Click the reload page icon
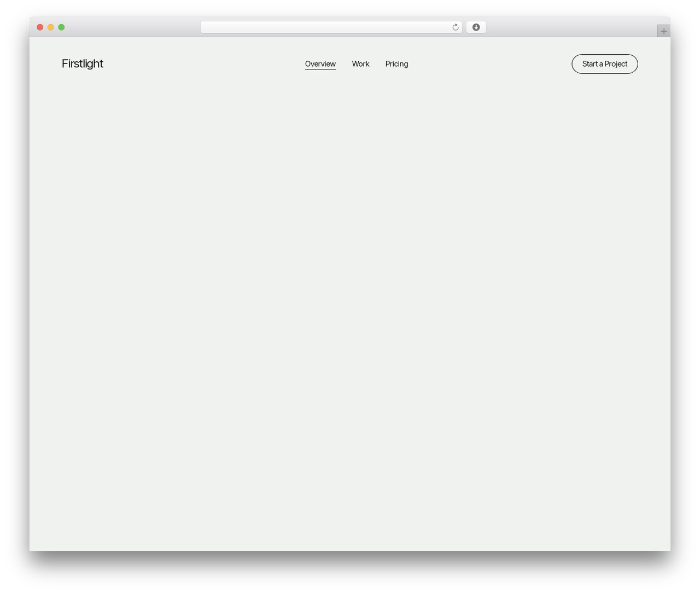700x593 pixels. (x=455, y=27)
